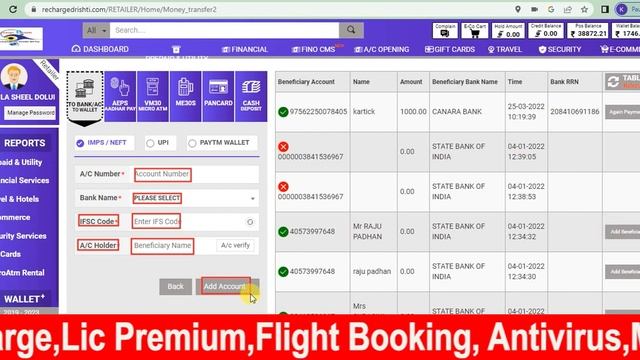Click the Add Account button
640x360 pixels.
click(x=228, y=287)
